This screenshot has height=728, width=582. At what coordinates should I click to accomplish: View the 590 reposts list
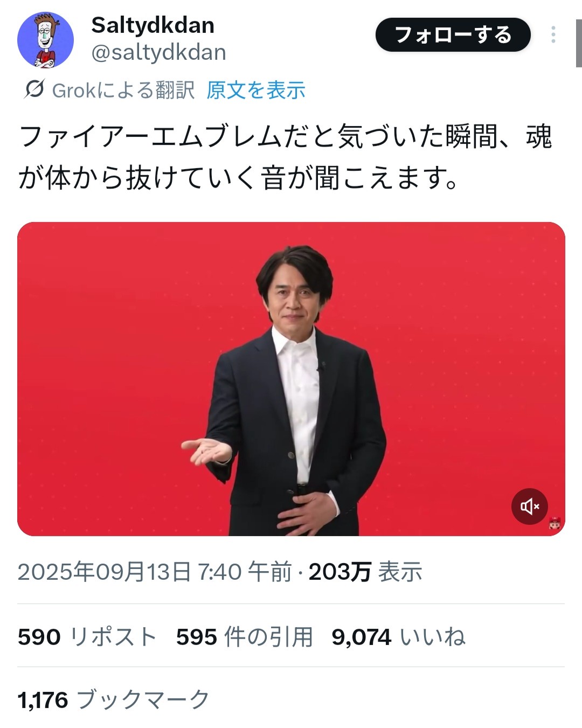coord(87,637)
